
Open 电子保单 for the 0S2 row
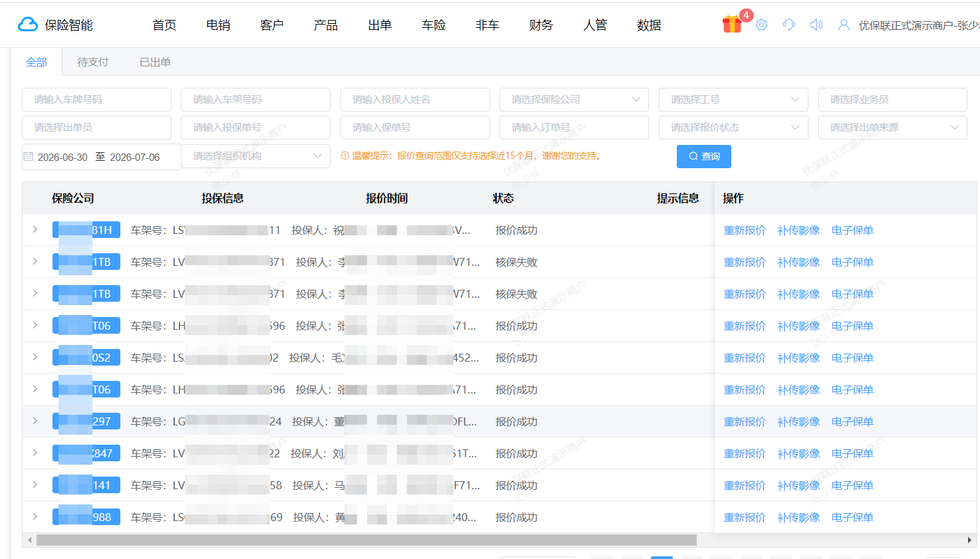coord(852,358)
